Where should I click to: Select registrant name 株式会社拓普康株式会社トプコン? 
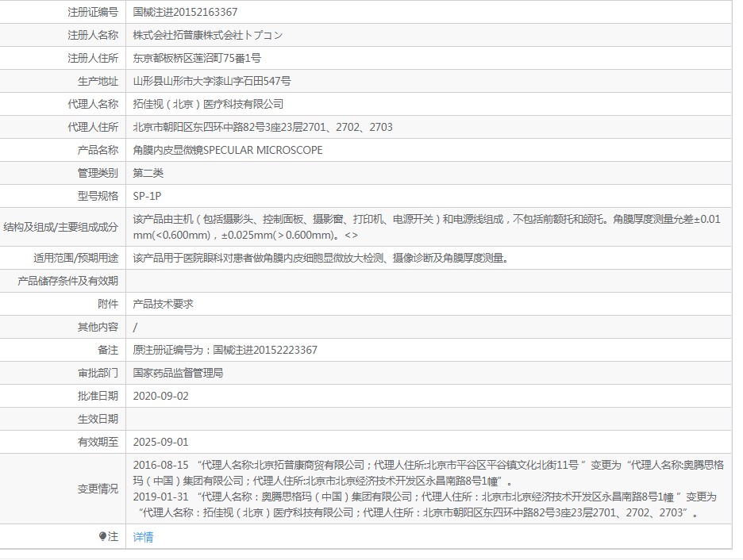[208, 35]
